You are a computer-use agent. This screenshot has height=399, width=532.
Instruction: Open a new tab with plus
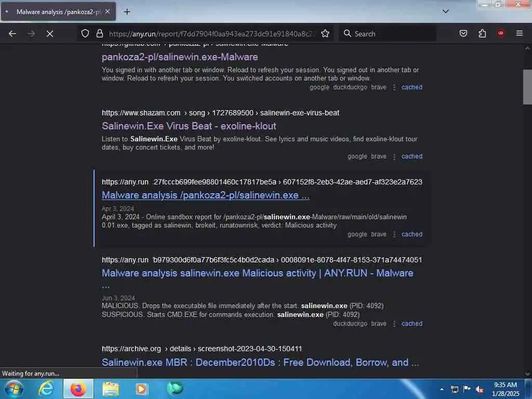[127, 12]
